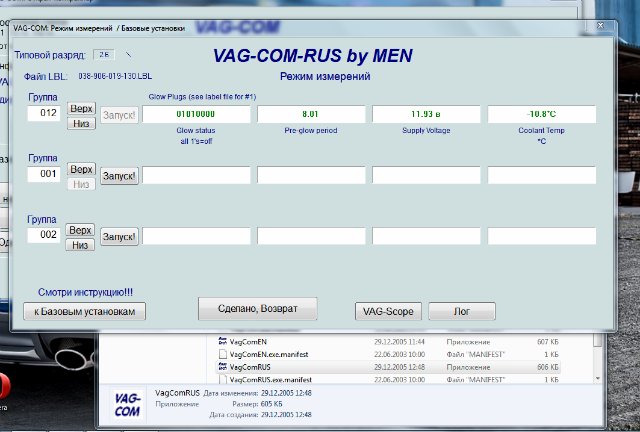
Task: Increase group 002 with Верх button
Action: (80, 230)
